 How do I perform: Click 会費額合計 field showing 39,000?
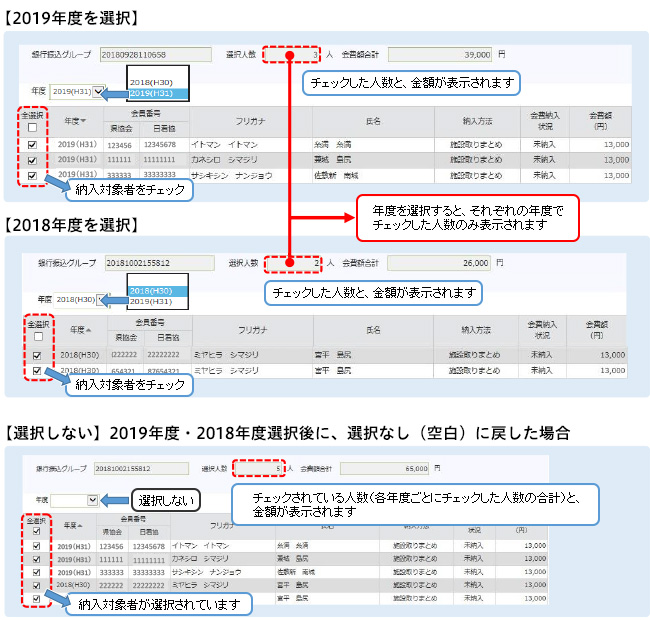coord(441,54)
